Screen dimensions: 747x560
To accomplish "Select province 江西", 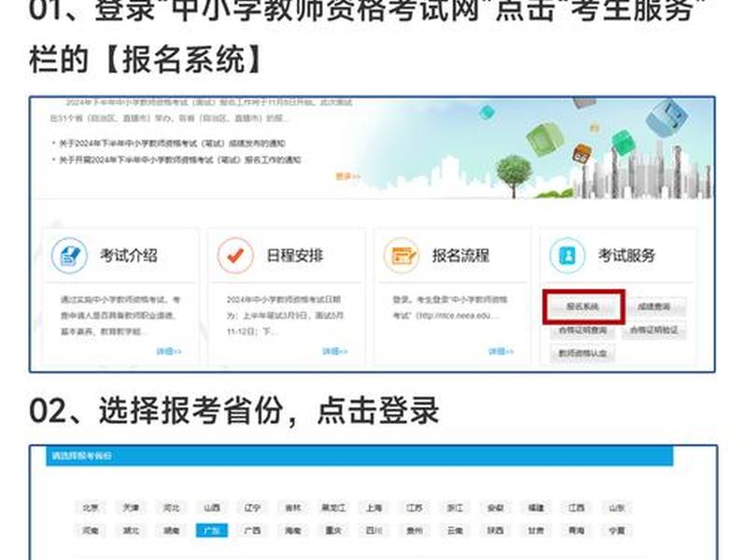I will point(576,508).
